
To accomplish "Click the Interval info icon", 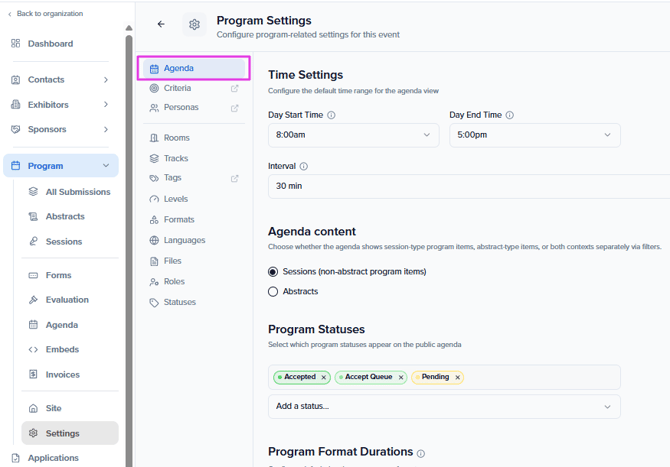I will [304, 166].
